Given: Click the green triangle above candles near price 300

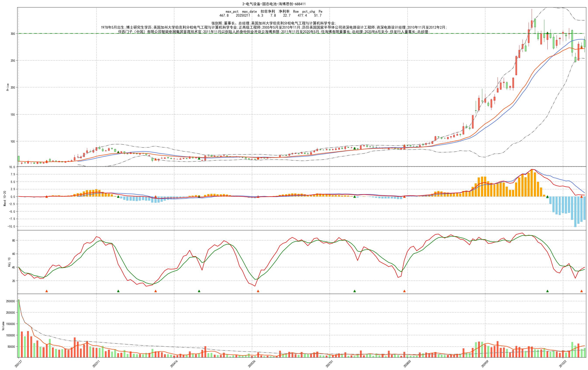Looking at the screenshot, I should [547, 33].
